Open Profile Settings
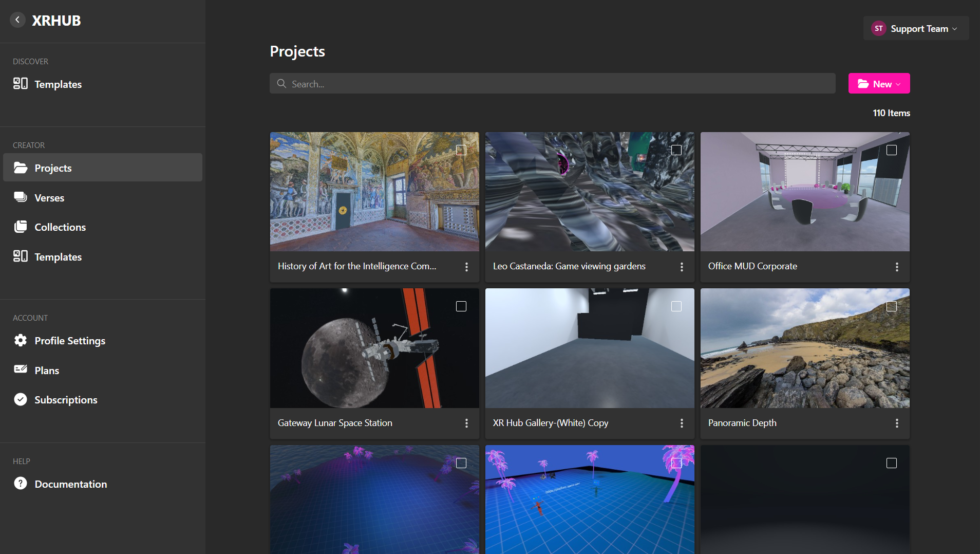The width and height of the screenshot is (980, 554). 70,340
